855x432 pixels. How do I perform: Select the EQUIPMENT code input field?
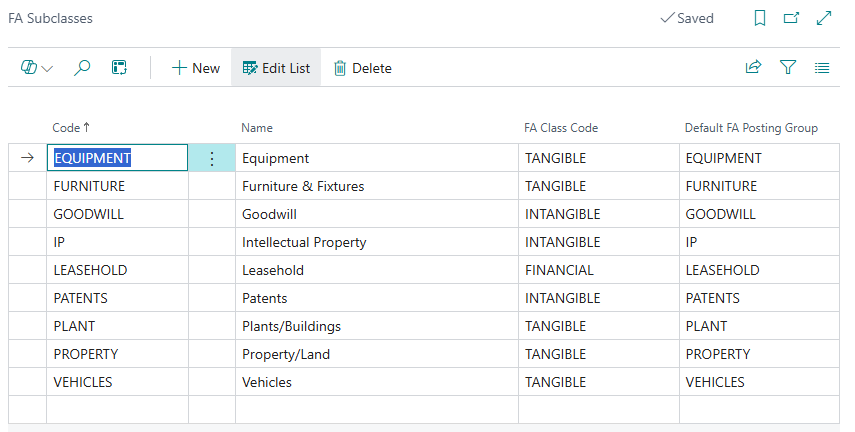click(x=117, y=158)
